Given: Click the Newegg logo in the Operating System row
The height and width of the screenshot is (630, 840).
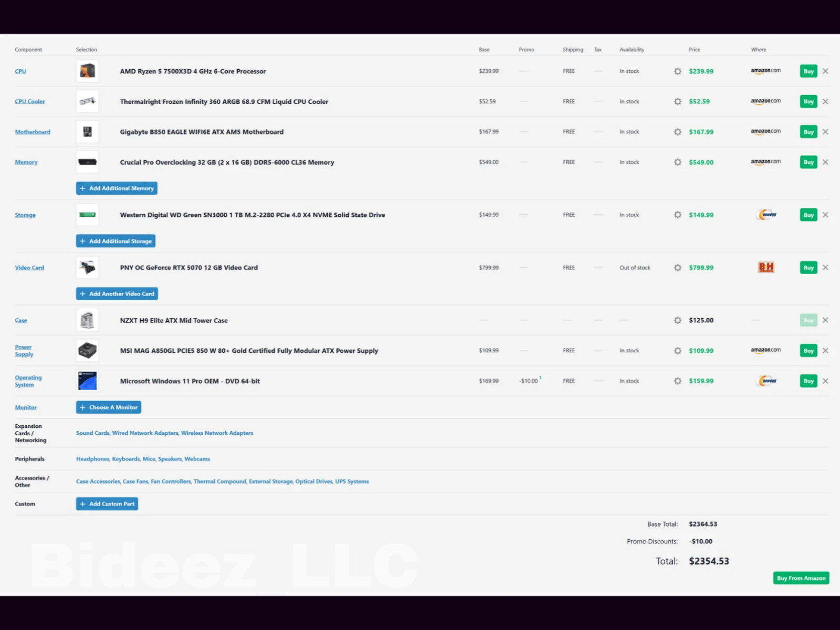Looking at the screenshot, I should pyautogui.click(x=767, y=381).
